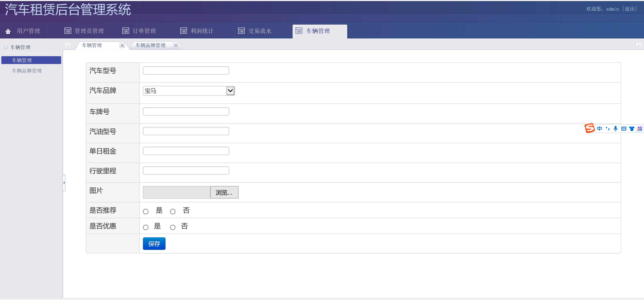Click the 汽车型号 text input field
Viewport: 644px width, 300px height.
186,70
